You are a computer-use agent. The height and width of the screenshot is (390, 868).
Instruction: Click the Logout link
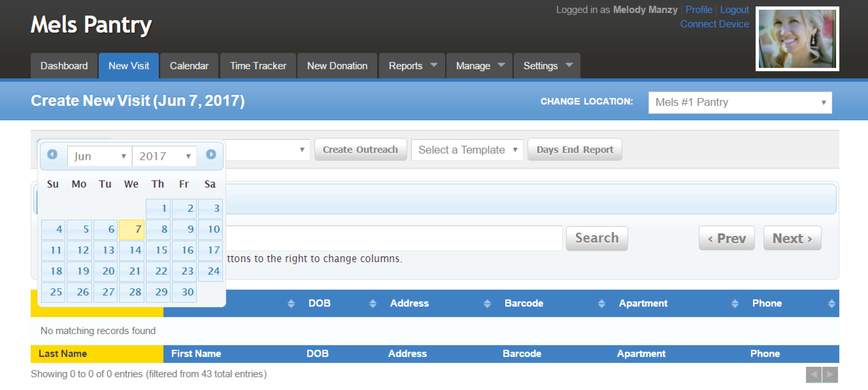pos(735,10)
